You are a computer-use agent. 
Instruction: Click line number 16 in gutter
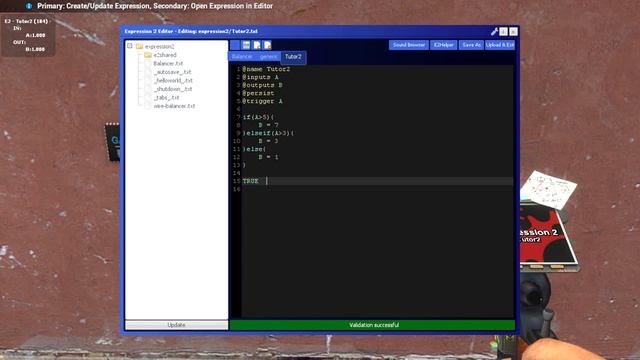[236, 189]
